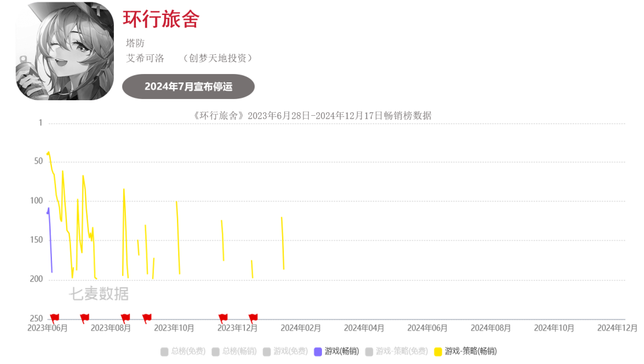644x364 pixels.
Task: Click the red flag marker at 2023年12月 start
Action: point(223,317)
